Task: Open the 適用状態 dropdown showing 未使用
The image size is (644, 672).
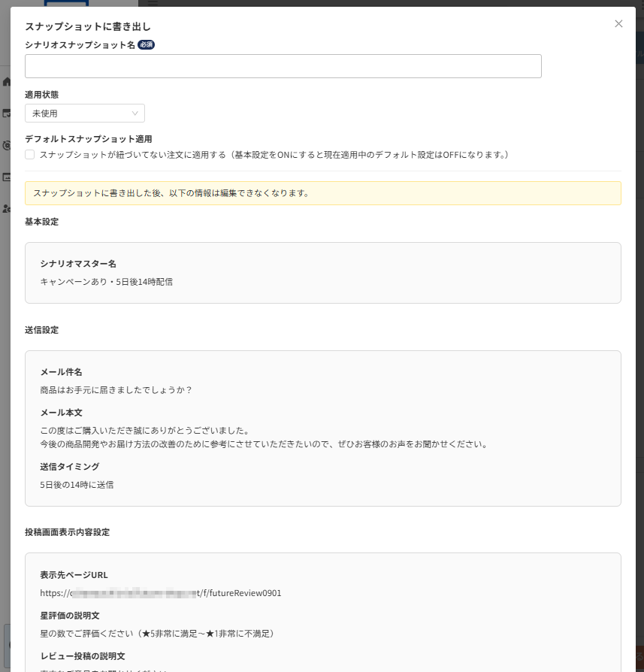Action: (x=85, y=113)
